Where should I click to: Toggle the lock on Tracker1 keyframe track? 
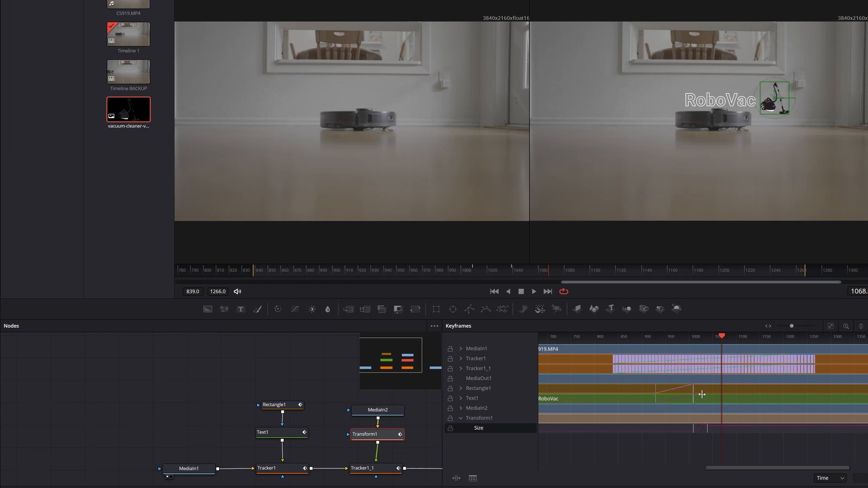(450, 358)
